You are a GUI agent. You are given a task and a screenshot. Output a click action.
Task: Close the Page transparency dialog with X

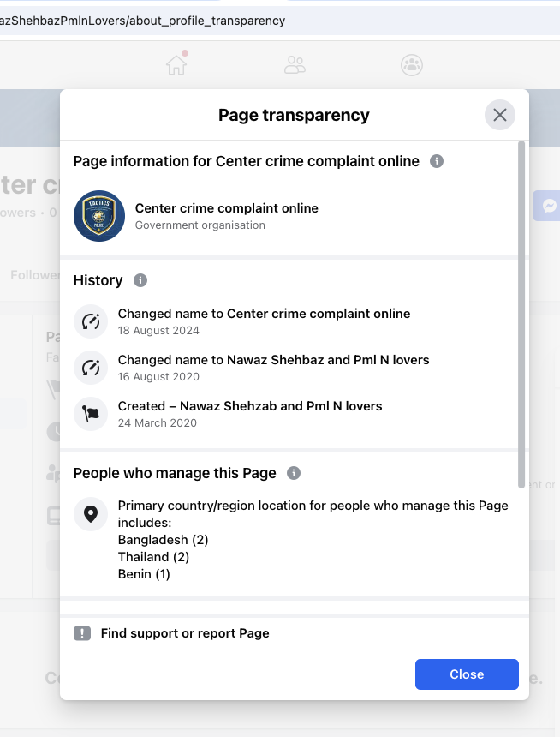(x=500, y=115)
